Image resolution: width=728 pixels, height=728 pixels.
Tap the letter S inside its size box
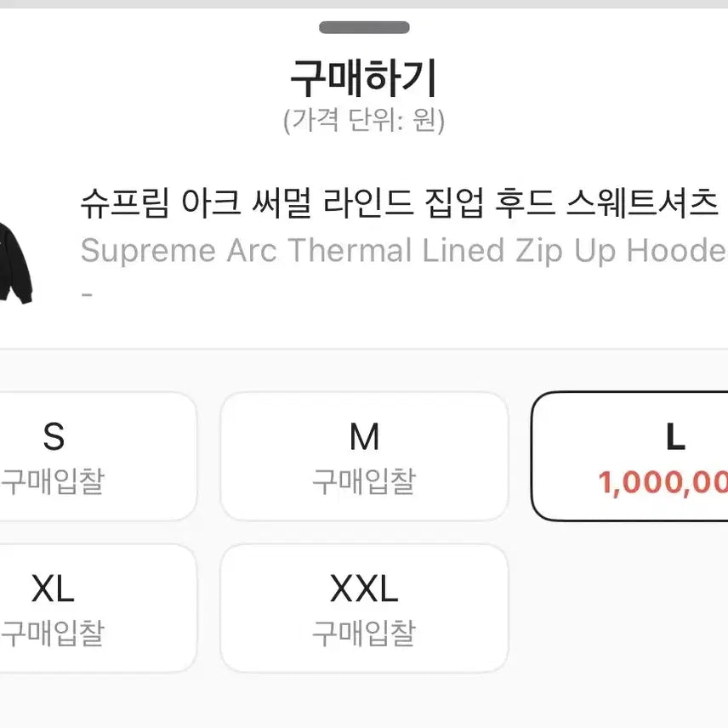(x=54, y=436)
